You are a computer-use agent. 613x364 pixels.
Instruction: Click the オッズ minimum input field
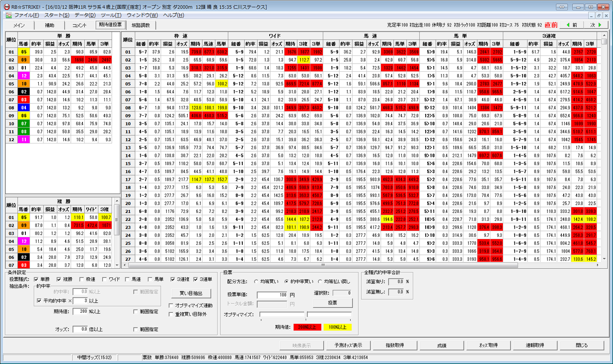[79, 329]
